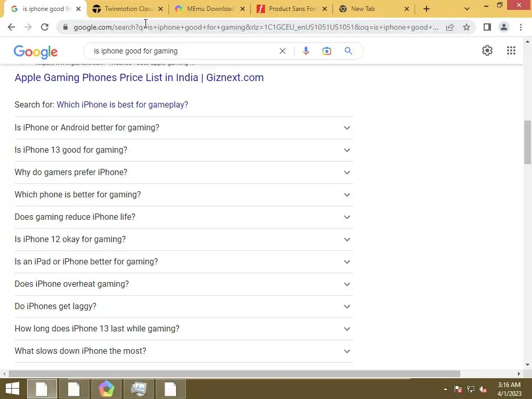
Task: Click the padlock site info icon
Action: 65,27
